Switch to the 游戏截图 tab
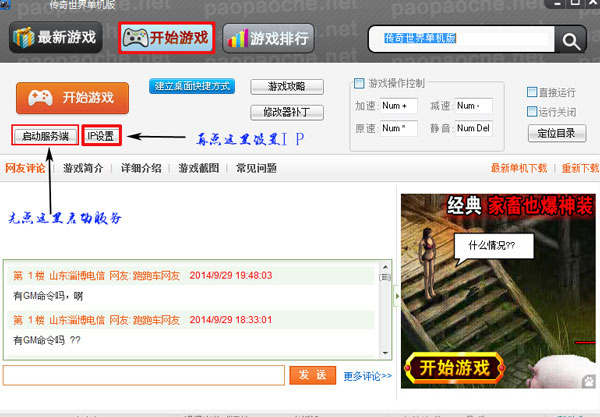Screen dimensions: 600x417 pyautogui.click(x=199, y=168)
